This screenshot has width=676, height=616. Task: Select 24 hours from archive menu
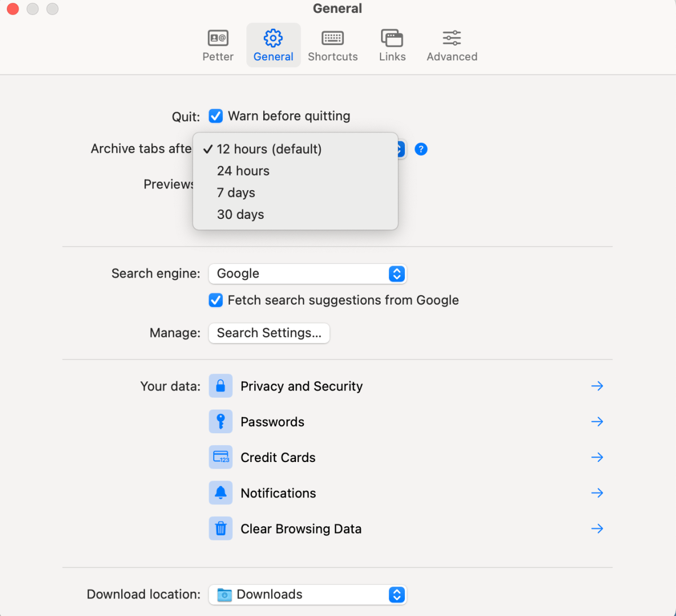tap(243, 171)
